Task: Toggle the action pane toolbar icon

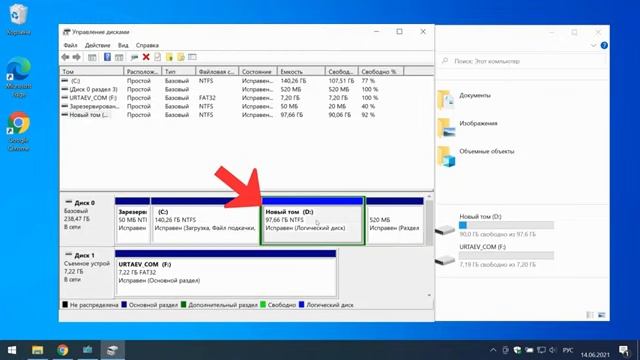Action: click(119, 57)
